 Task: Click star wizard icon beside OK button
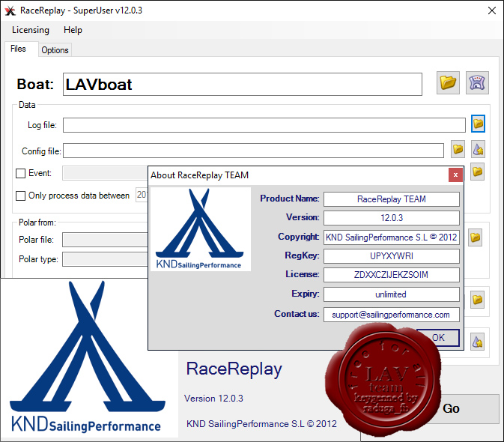[x=477, y=342]
